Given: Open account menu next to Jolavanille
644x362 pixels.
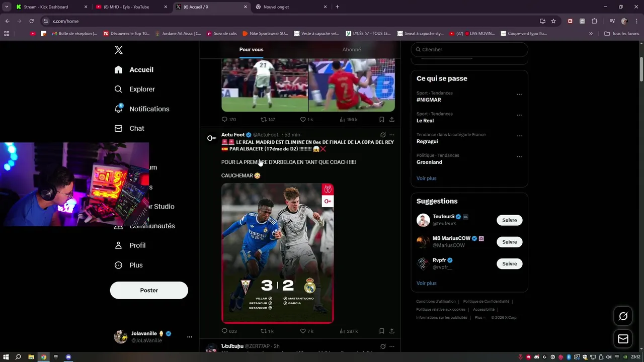Looking at the screenshot, I should coord(190,337).
